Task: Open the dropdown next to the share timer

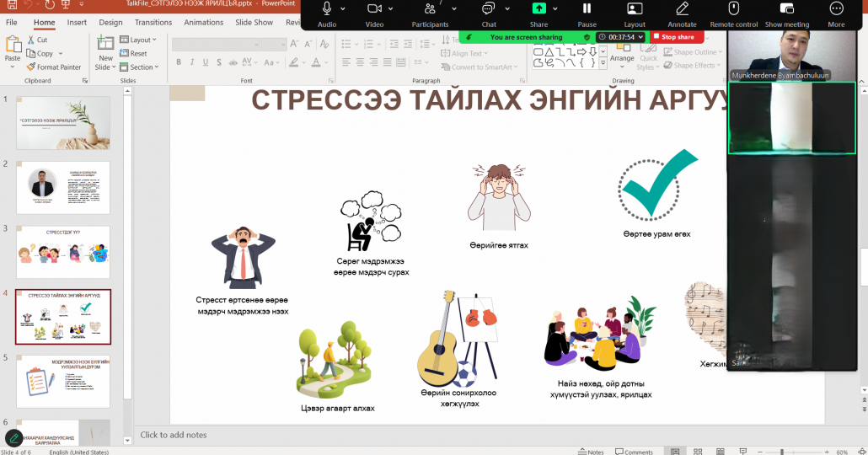Action: (x=641, y=37)
